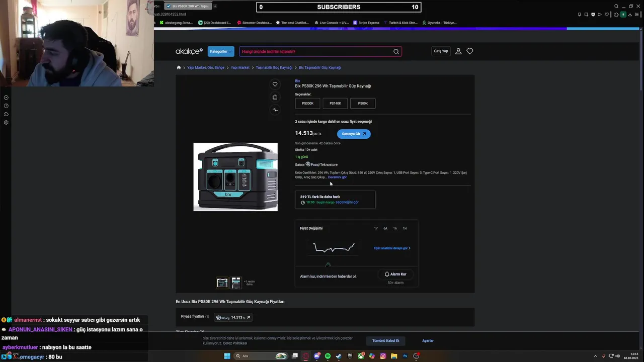Open the settings gear in browser sidebar
This screenshot has width=644, height=362.
[x=6, y=122]
